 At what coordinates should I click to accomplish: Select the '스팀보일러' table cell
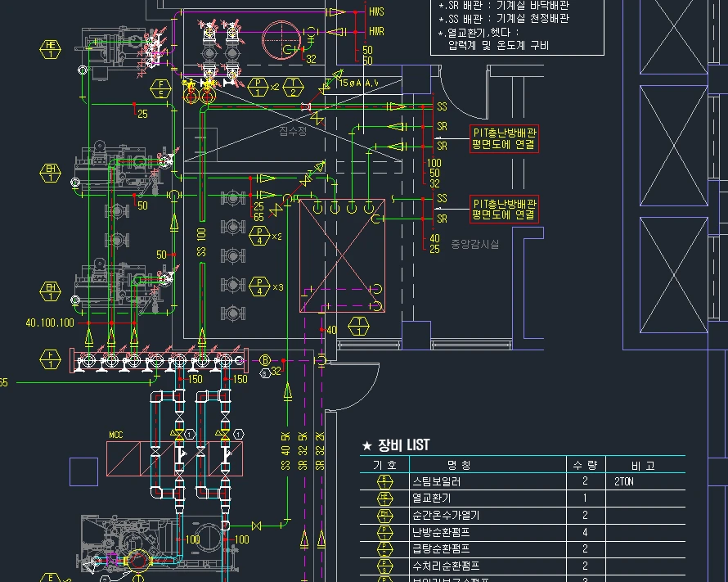(x=437, y=481)
